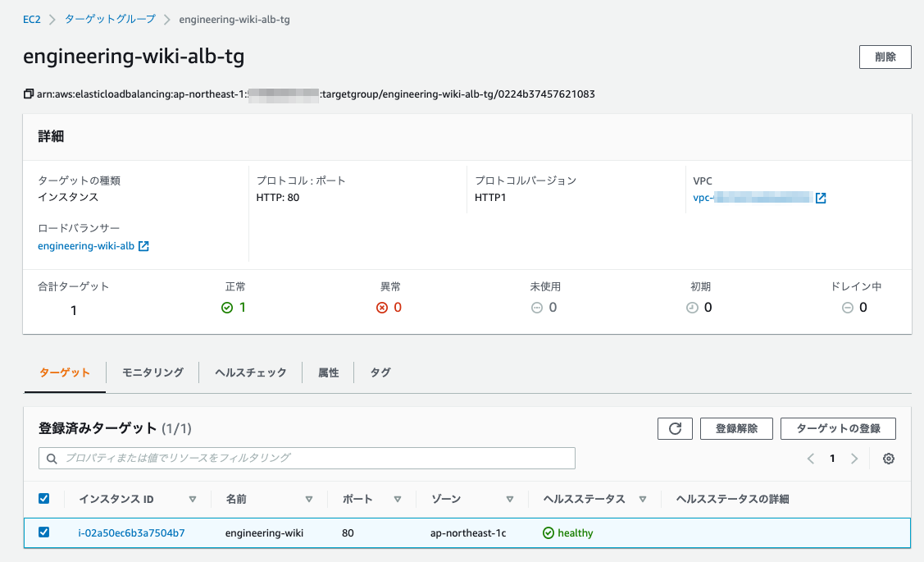Click the 合計ターゲット count value
This screenshot has height=562, width=924.
point(74,310)
